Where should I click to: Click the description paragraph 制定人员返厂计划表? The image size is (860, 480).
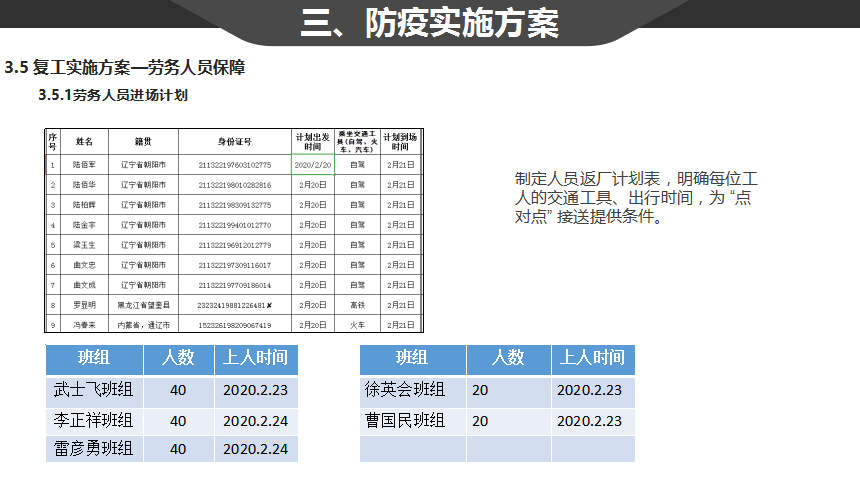(636, 197)
